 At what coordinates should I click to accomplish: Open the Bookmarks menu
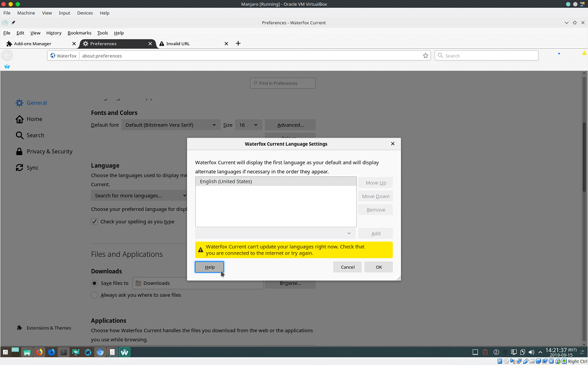click(x=79, y=33)
